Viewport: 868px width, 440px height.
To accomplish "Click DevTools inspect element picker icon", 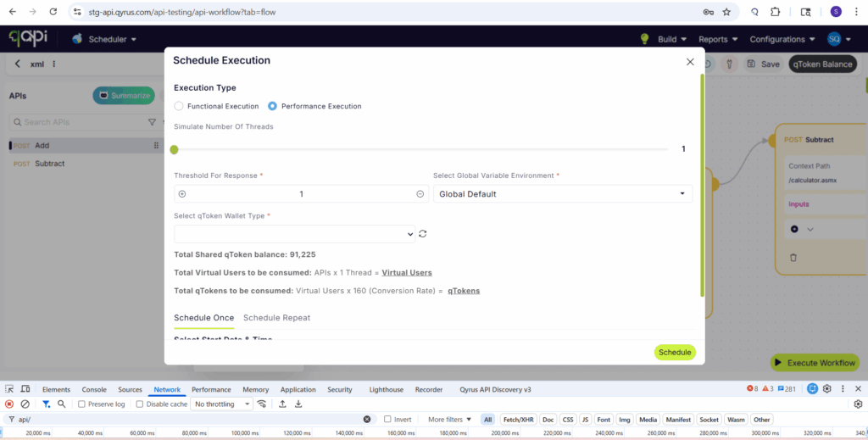I will (9, 389).
